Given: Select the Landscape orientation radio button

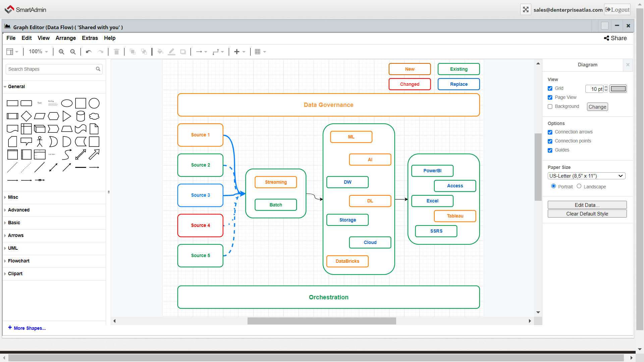Looking at the screenshot, I should point(579,186).
